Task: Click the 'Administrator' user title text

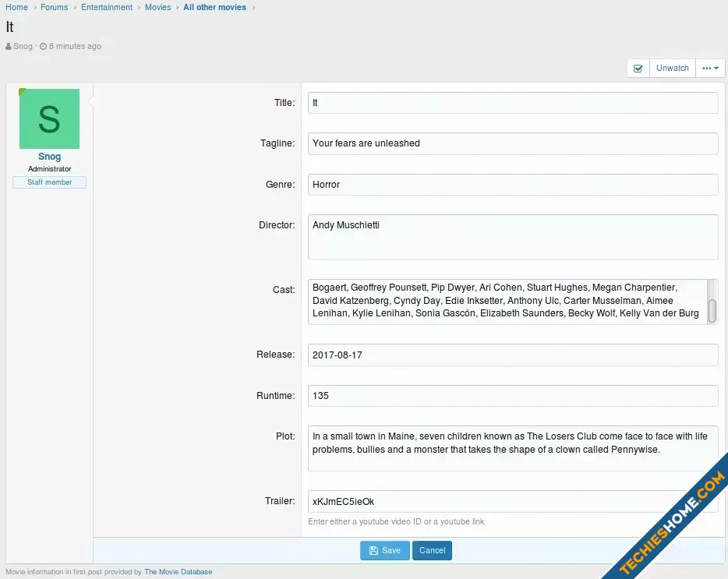Action: click(49, 169)
